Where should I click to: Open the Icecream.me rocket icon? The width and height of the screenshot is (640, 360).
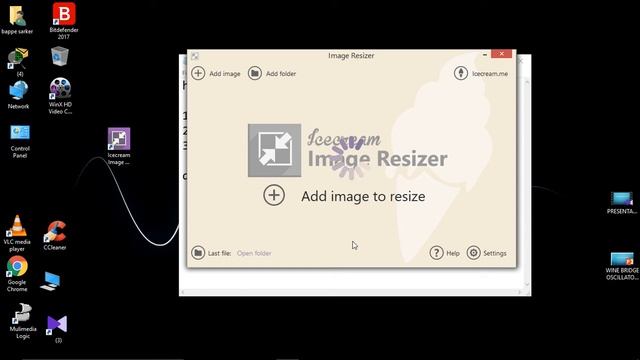click(x=461, y=73)
